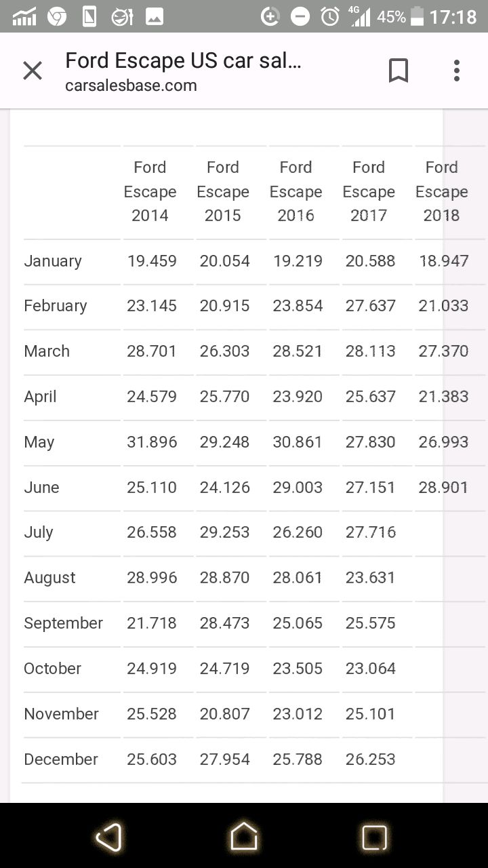
Task: Bookmark this page with the bookmark icon
Action: pyautogui.click(x=399, y=71)
